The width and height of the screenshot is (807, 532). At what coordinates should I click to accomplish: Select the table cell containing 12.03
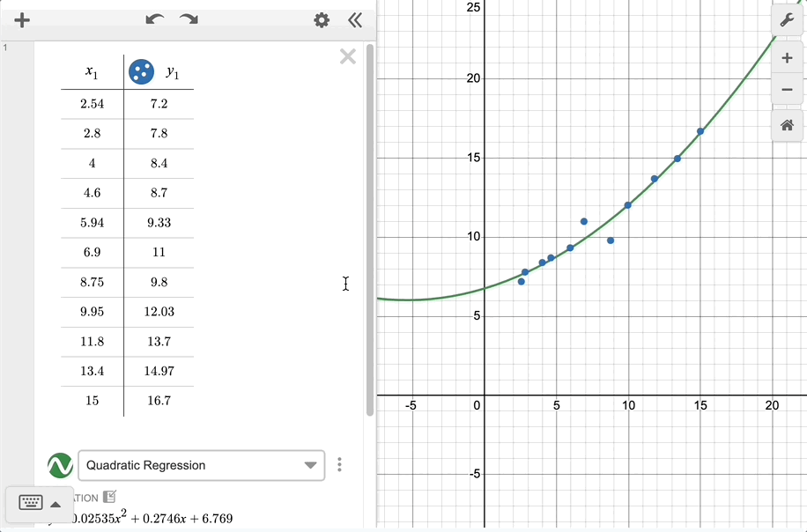pyautogui.click(x=159, y=312)
